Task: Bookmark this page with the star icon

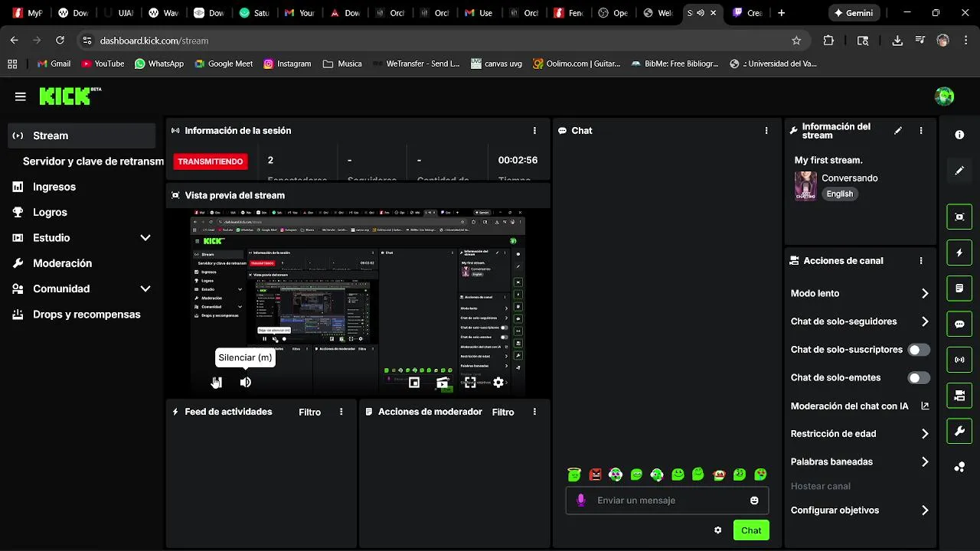Action: tap(796, 41)
